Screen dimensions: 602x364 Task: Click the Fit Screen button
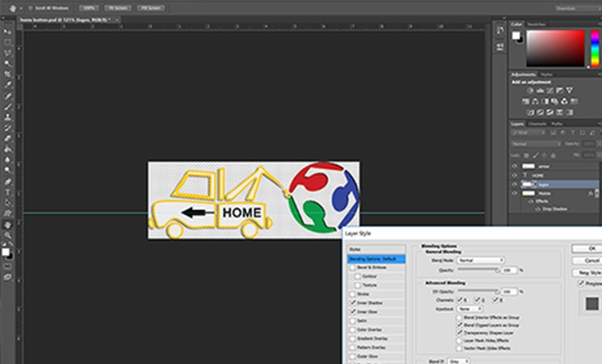coord(118,8)
